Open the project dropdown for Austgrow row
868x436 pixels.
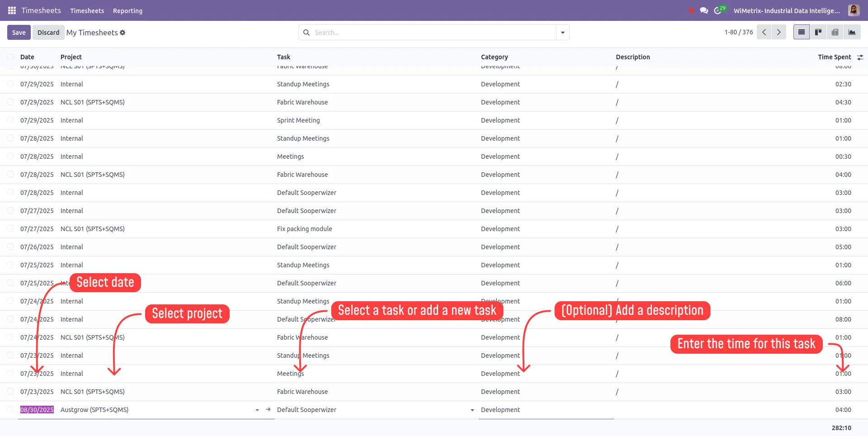[257, 410]
